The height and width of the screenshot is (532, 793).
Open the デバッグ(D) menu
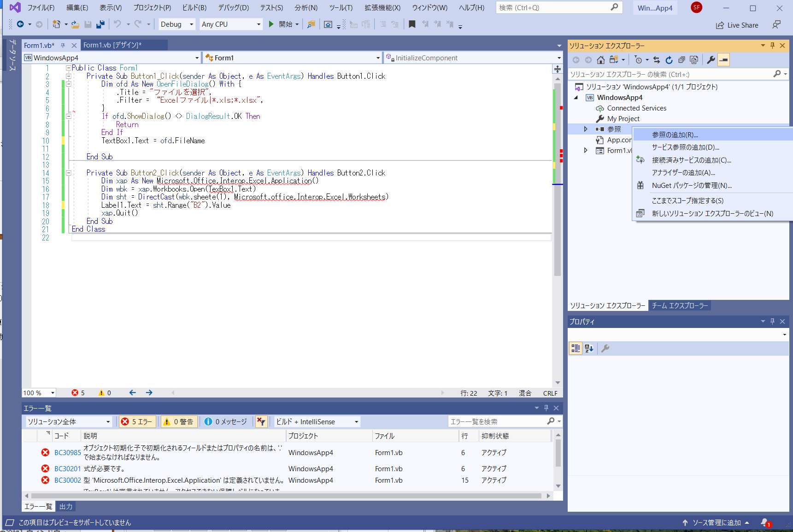234,8
